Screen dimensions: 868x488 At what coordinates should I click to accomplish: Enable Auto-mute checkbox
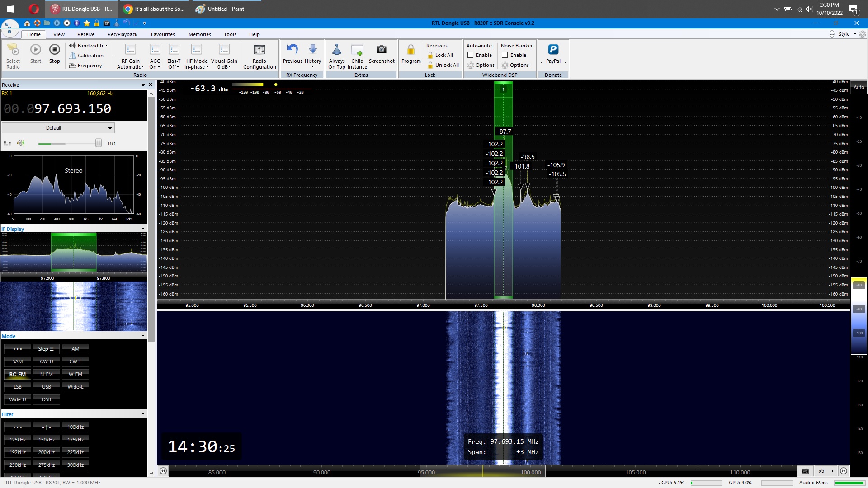coord(471,55)
